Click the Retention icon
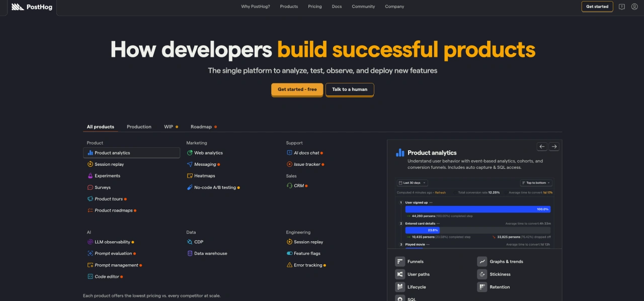 (x=482, y=287)
